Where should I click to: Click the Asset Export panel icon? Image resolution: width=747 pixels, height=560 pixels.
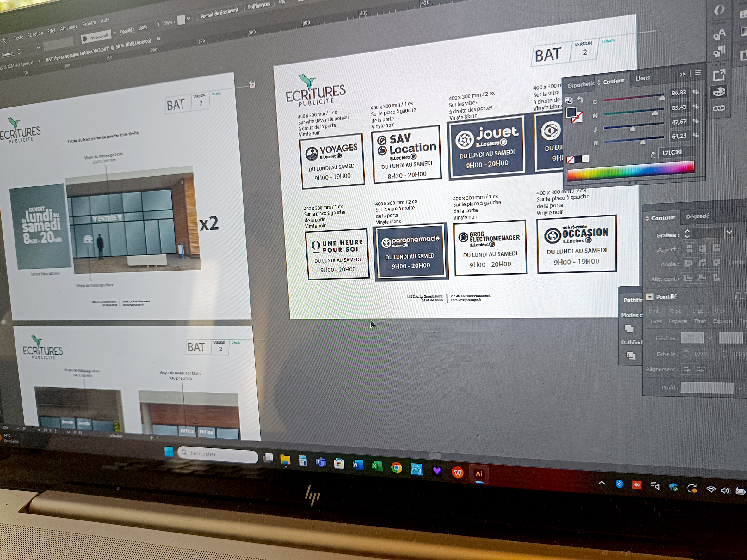tap(719, 75)
